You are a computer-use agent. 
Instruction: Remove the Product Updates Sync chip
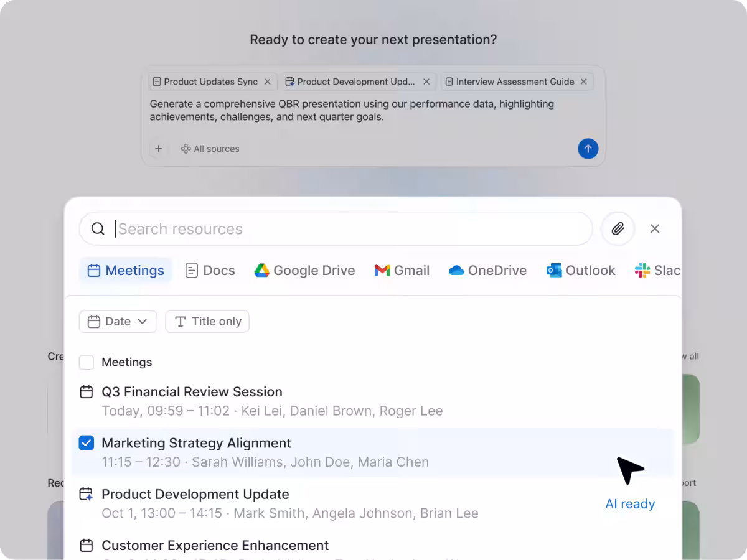click(x=267, y=82)
